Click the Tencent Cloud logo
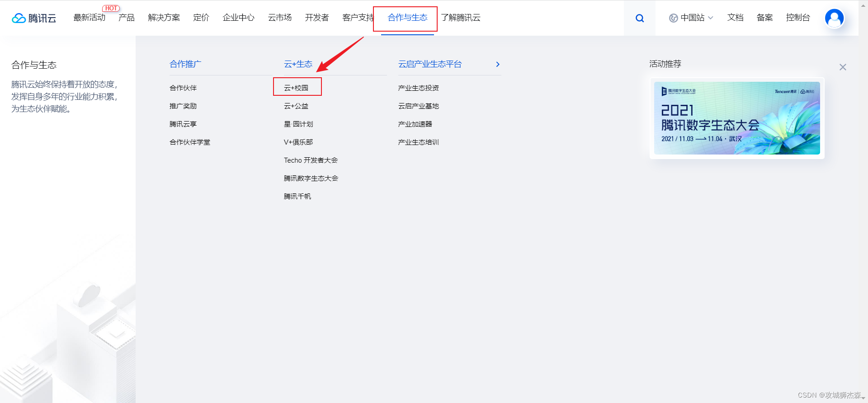Screen dimensions: 868x403 pyautogui.click(x=34, y=18)
